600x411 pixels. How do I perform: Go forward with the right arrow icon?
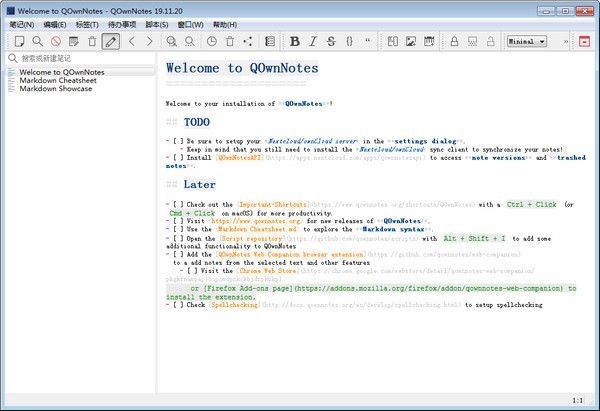coord(150,41)
